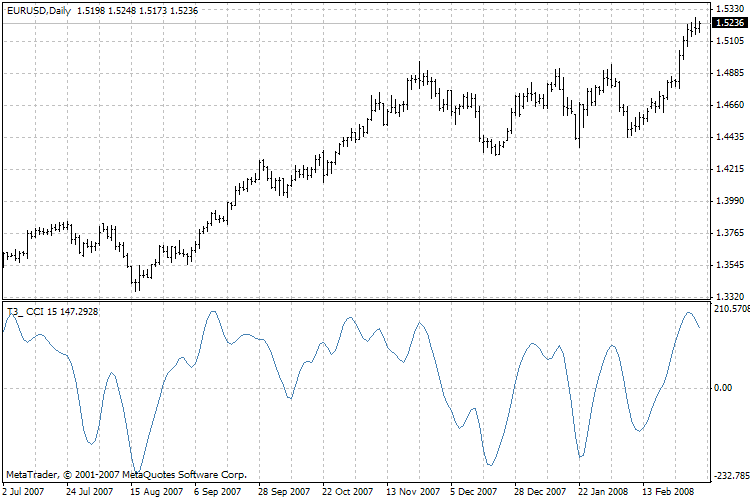Select the 22 Oct 2007 date label
The width and height of the screenshot is (750, 500).
click(347, 491)
